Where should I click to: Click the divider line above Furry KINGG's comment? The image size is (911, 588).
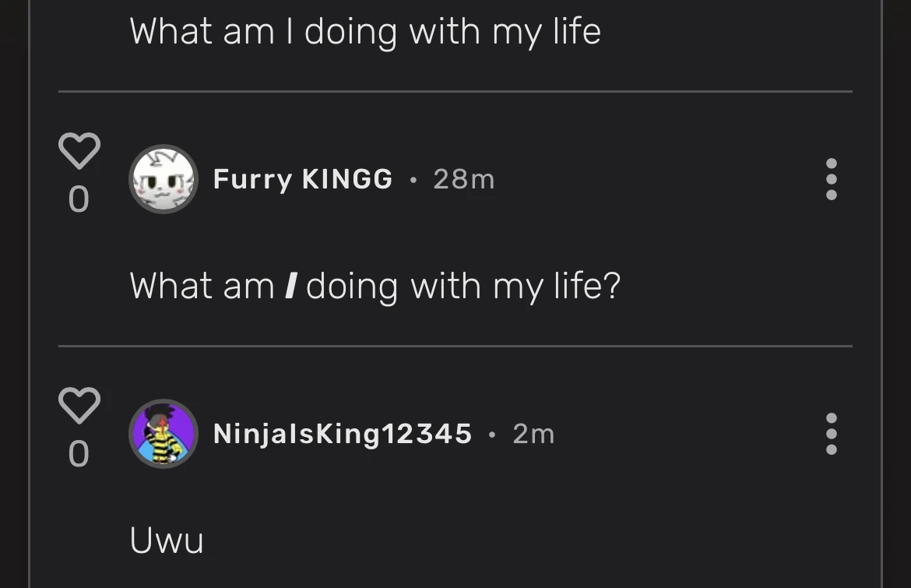tap(455, 91)
